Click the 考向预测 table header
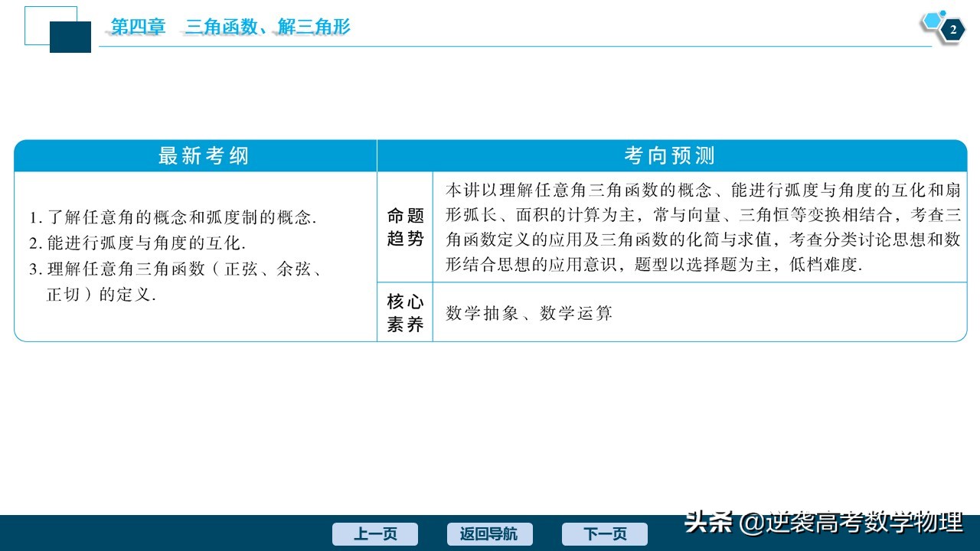 coord(670,155)
